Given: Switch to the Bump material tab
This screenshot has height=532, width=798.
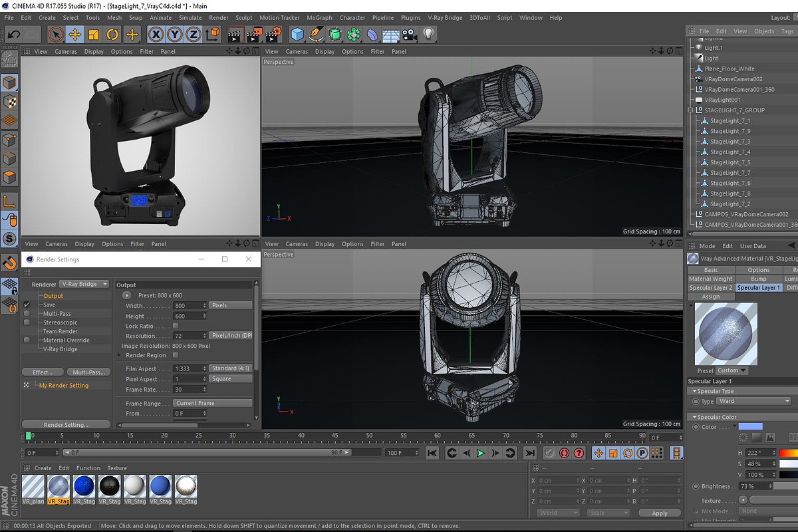Looking at the screenshot, I should tap(758, 279).
